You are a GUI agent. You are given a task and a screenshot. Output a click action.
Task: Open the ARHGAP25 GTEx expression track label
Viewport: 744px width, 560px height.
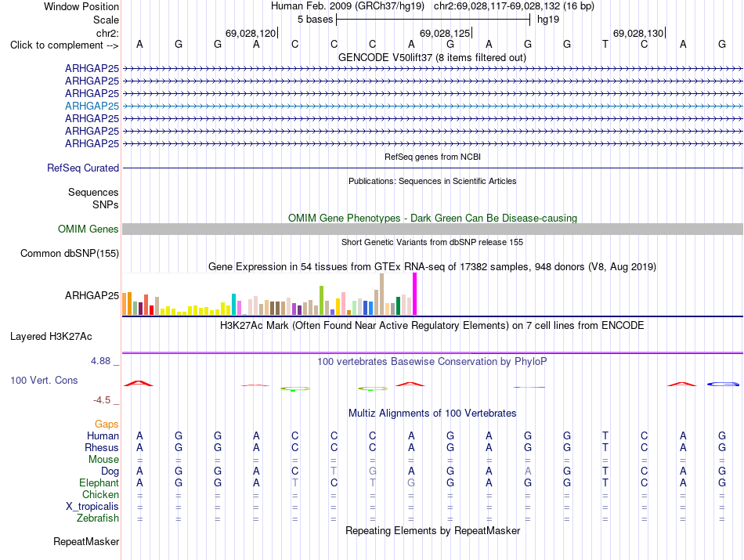(x=92, y=295)
